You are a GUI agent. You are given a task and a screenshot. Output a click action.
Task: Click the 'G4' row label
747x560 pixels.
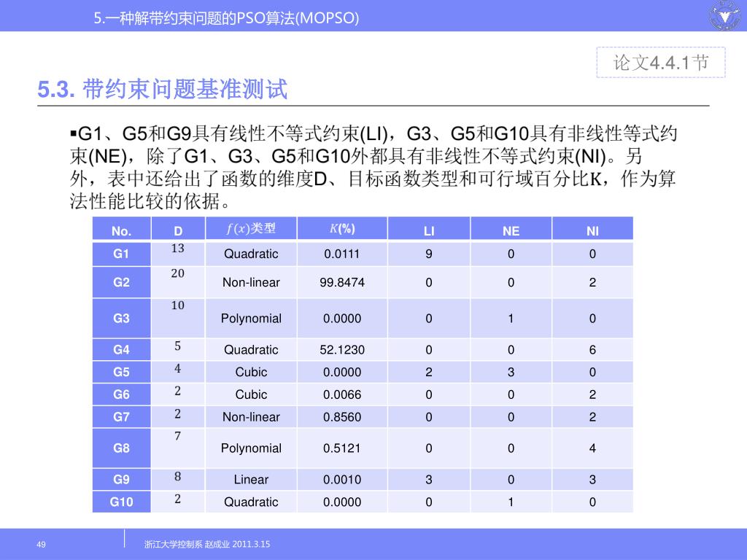point(121,349)
